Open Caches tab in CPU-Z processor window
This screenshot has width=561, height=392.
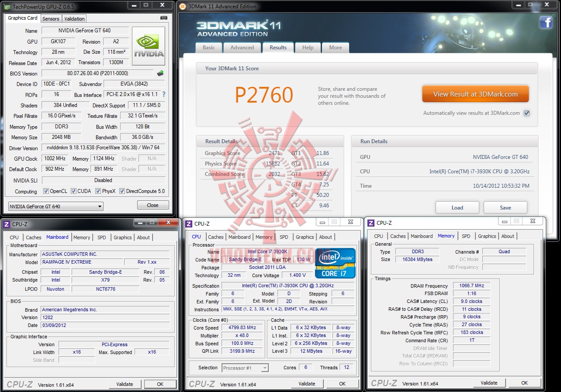tap(216, 237)
